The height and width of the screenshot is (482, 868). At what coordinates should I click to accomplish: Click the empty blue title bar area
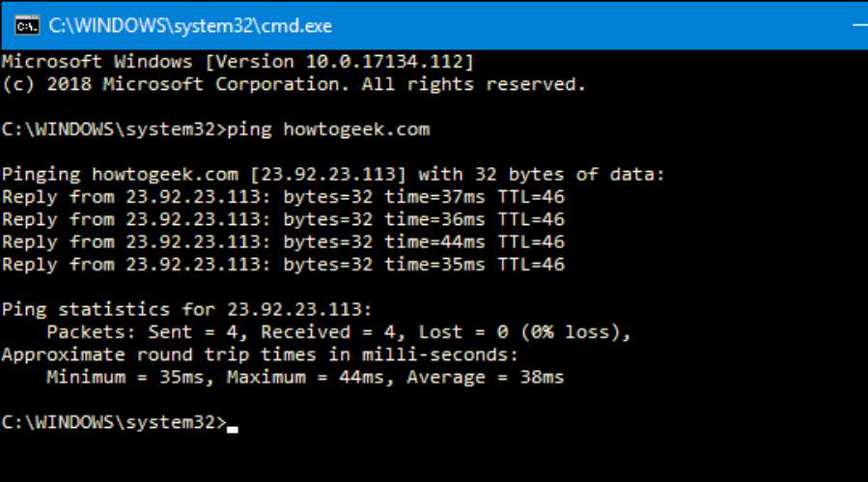point(587,25)
